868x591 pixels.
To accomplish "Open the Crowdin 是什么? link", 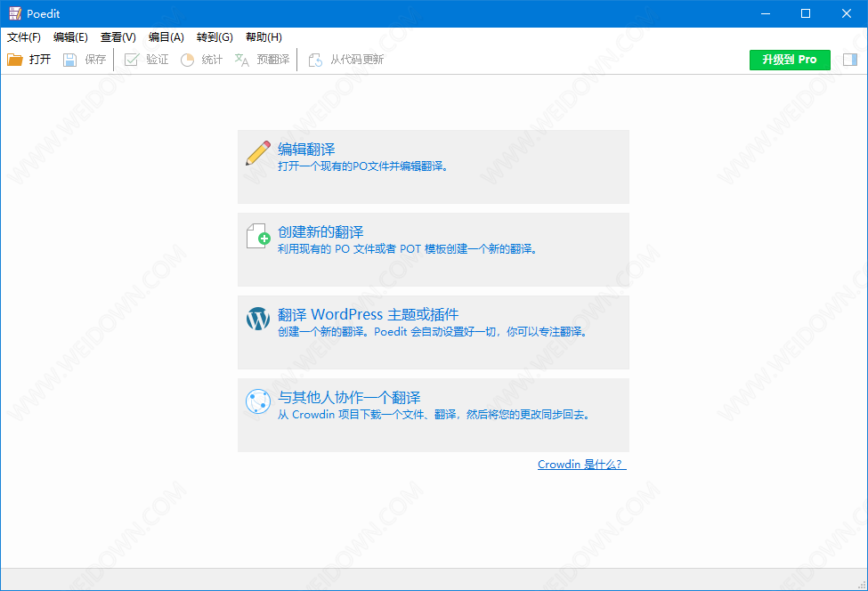I will [x=582, y=465].
